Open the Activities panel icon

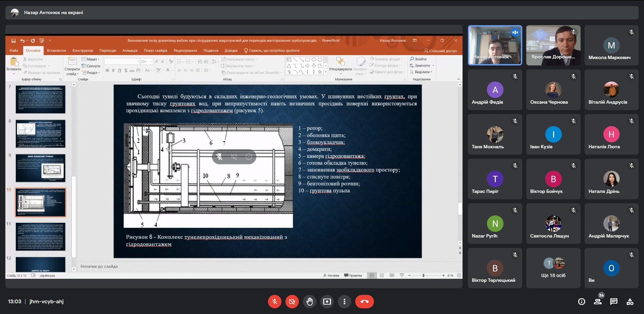point(630,302)
